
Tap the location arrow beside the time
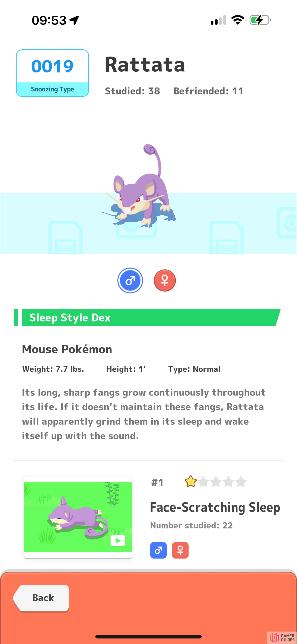click(74, 20)
